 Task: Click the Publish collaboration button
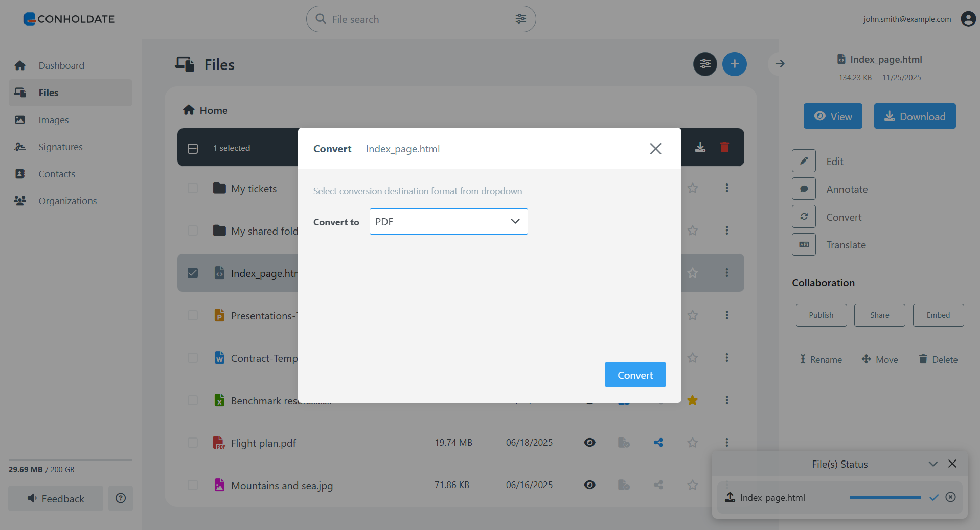(821, 315)
